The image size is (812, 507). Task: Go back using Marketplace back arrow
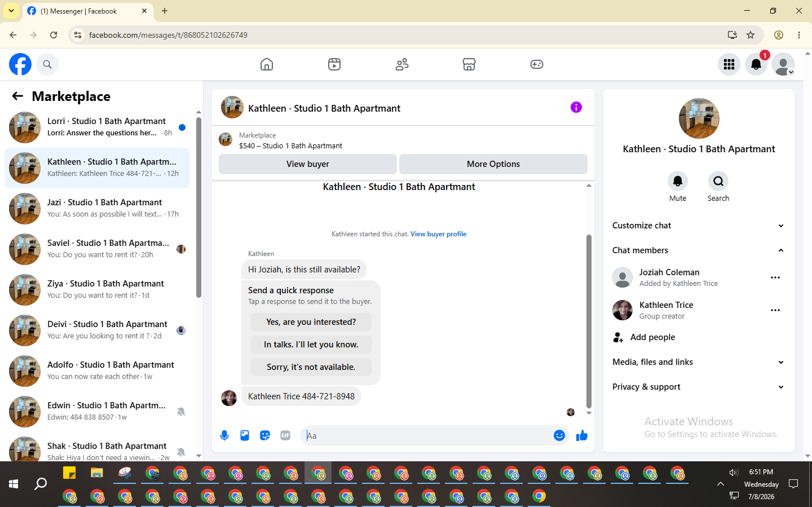pos(17,96)
